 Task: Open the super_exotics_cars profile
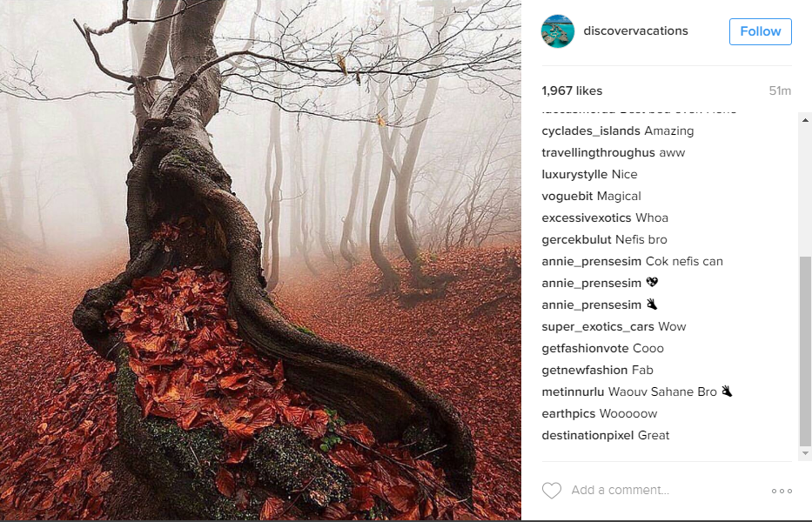[598, 327]
